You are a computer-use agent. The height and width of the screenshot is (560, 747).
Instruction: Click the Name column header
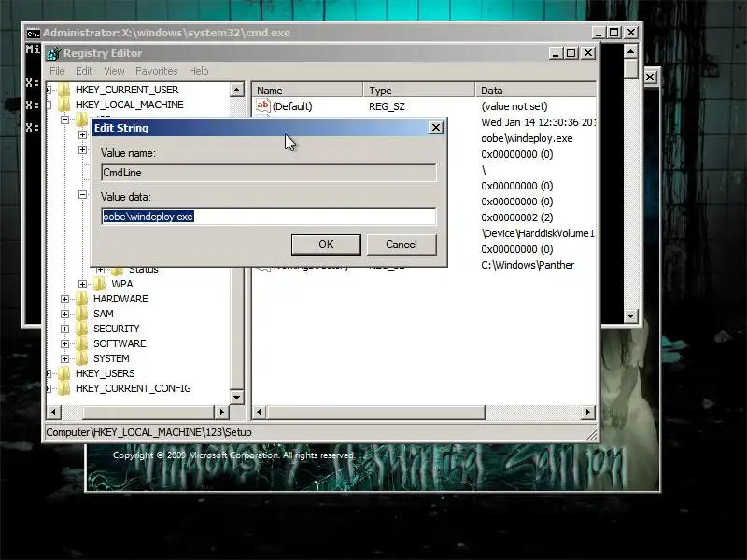(x=307, y=90)
